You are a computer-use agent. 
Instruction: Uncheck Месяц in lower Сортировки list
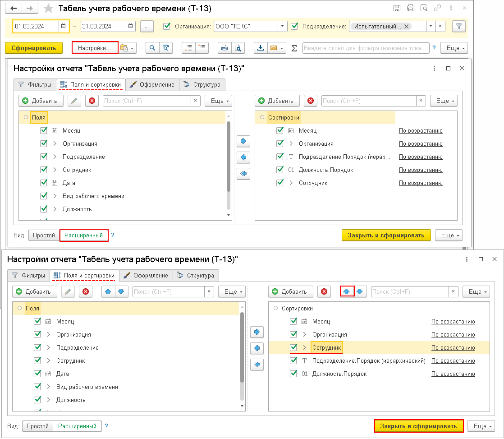pos(293,321)
